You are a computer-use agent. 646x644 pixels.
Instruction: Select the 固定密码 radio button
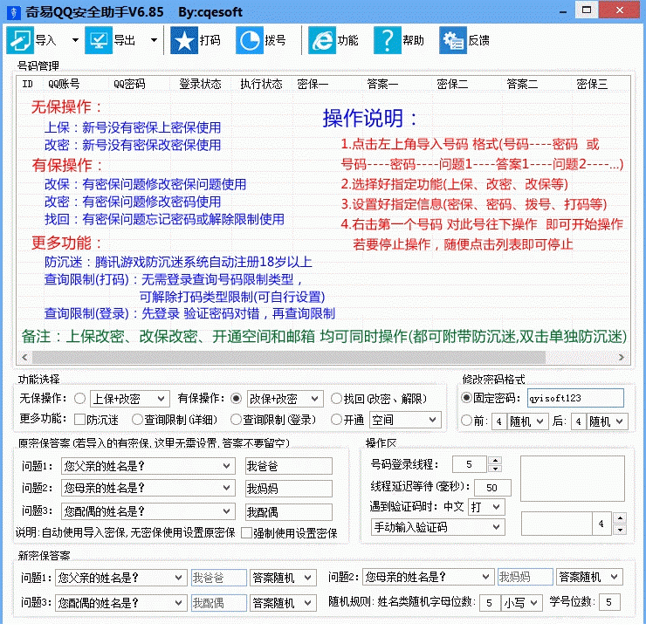pyautogui.click(x=466, y=398)
